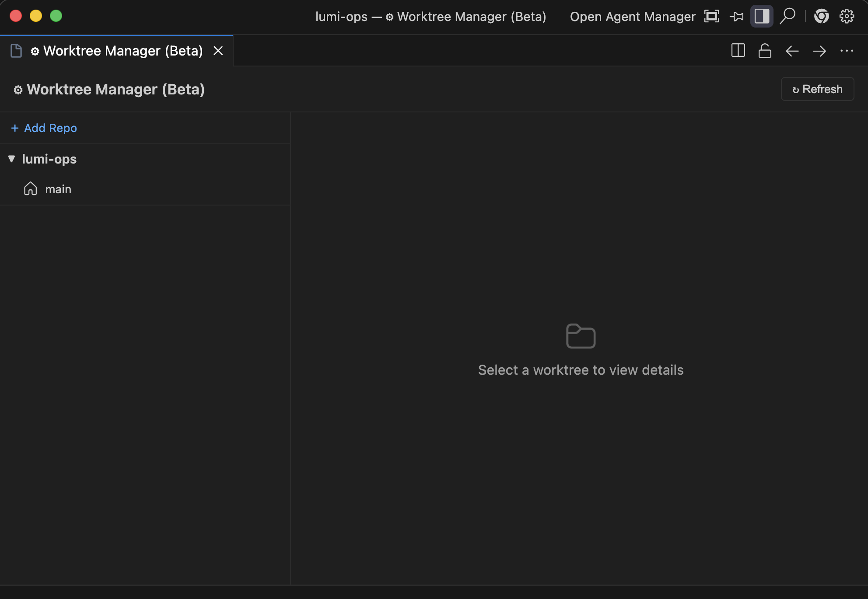This screenshot has width=868, height=599.
Task: Click Add Repo link
Action: point(43,128)
